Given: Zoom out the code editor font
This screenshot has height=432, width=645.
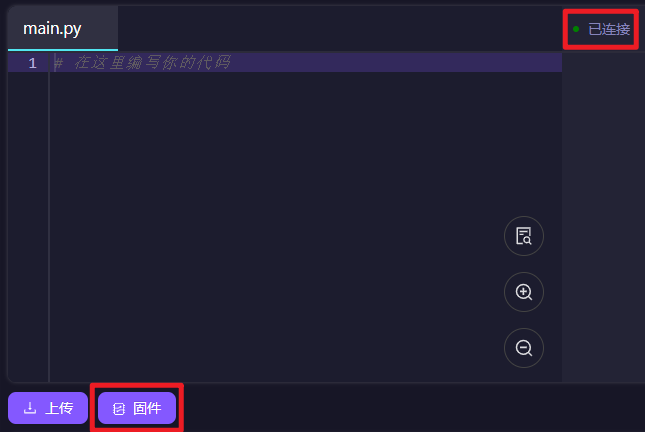Looking at the screenshot, I should (524, 348).
